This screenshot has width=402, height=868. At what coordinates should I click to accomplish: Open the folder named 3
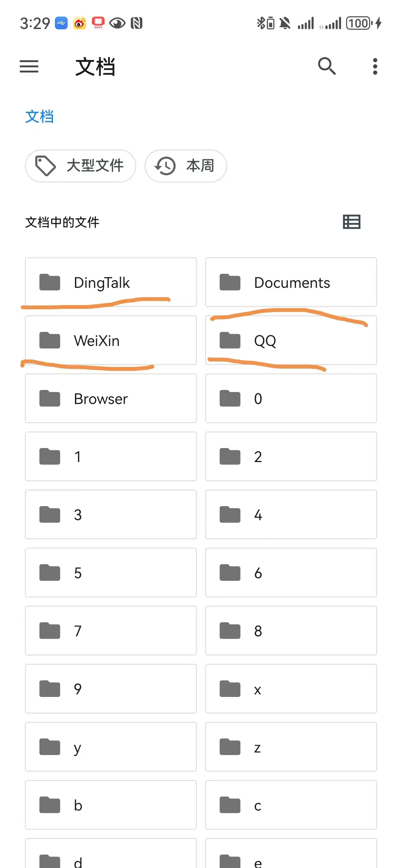(x=110, y=514)
